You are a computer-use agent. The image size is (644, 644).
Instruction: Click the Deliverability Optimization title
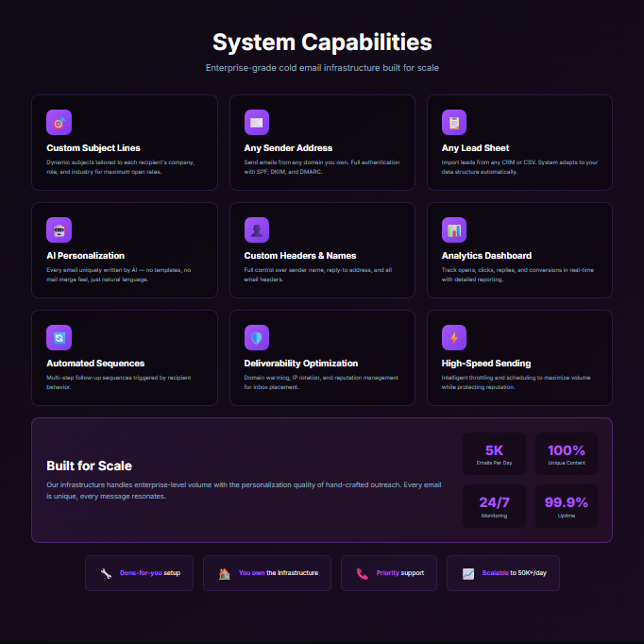click(300, 363)
